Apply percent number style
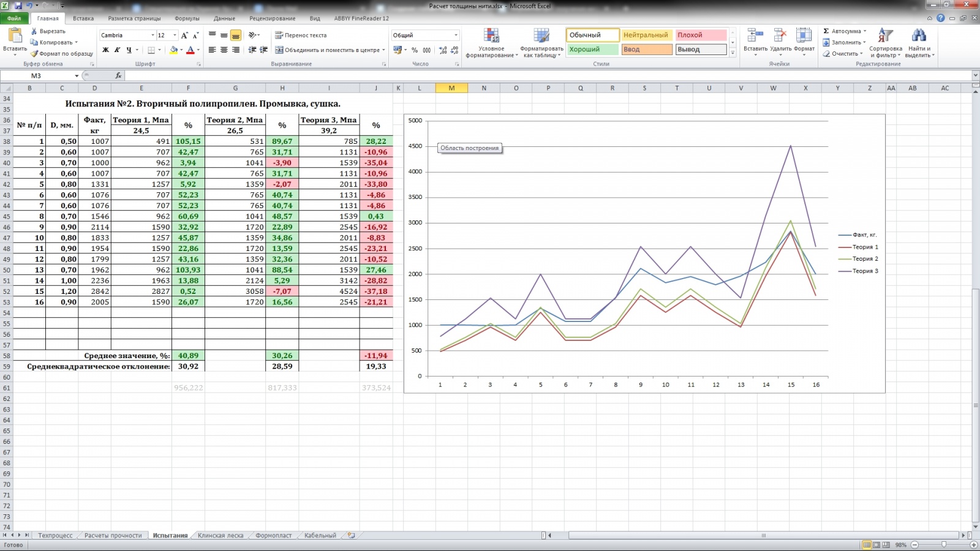 point(415,50)
